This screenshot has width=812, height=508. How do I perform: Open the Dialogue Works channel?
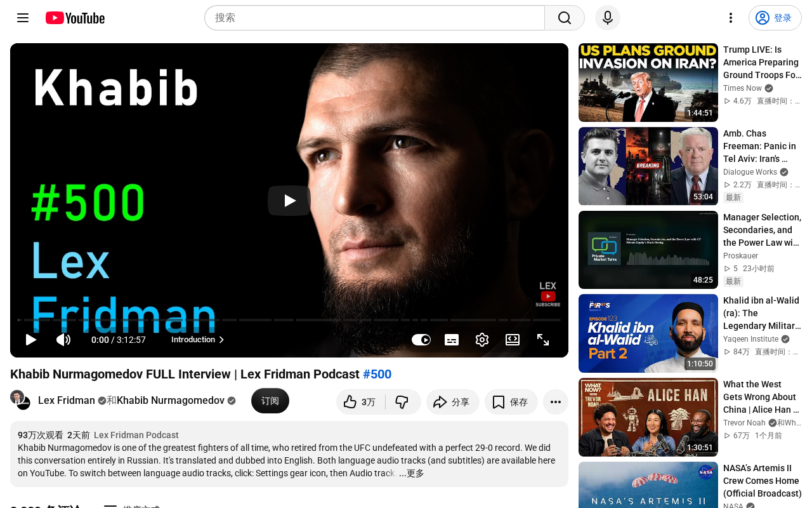(x=750, y=172)
